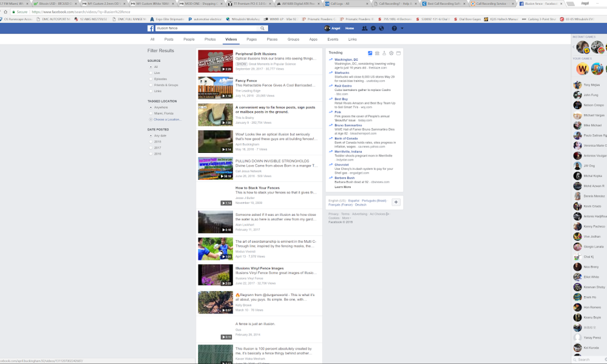The height and width of the screenshot is (364, 607).
Task: Open account menu dropdown arrow
Action: (402, 29)
